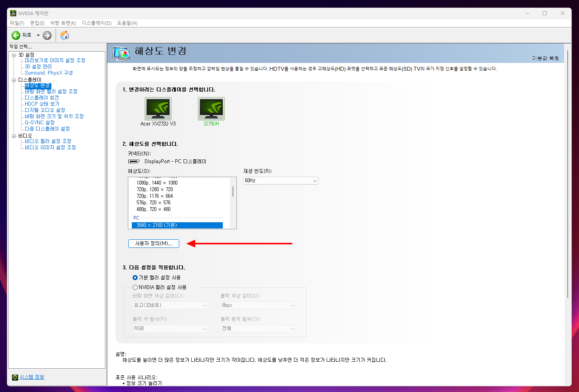Click the 시스템 정보 icon
Screen dimensions: 579x392
pos(15,377)
